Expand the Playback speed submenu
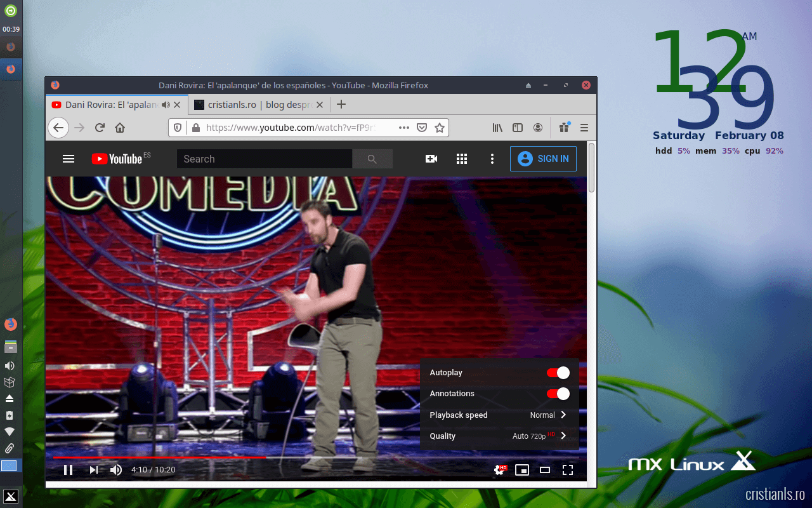812x508 pixels. coord(499,415)
